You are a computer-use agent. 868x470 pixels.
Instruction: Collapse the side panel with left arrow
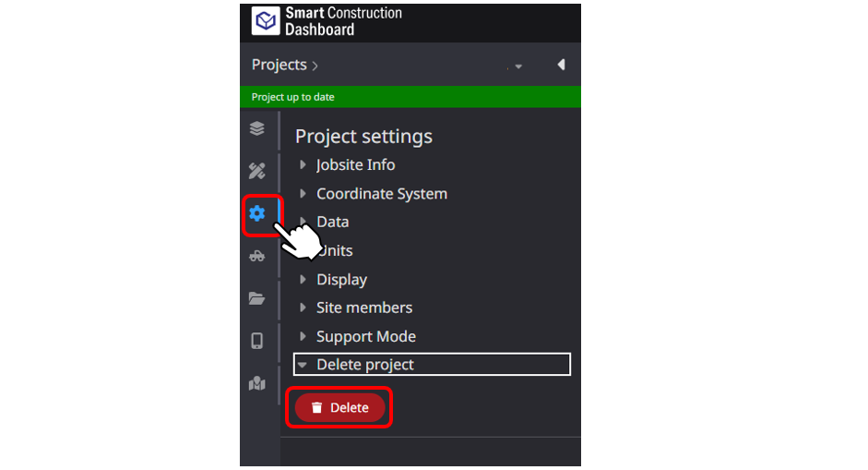562,65
